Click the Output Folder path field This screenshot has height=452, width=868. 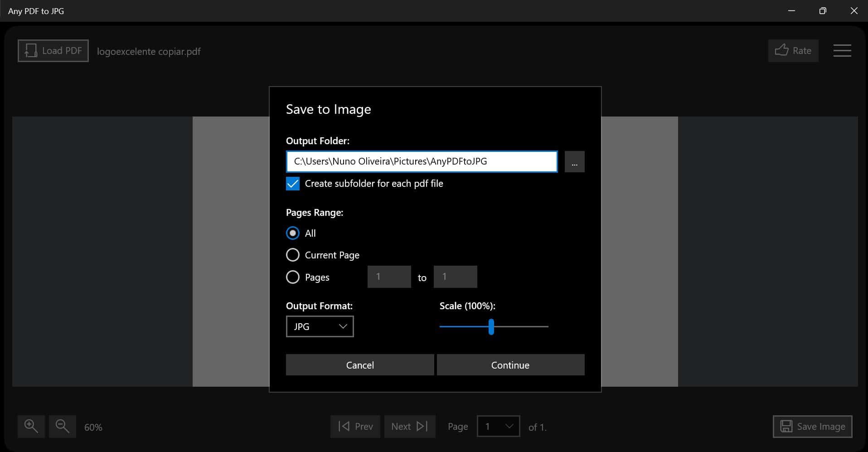pyautogui.click(x=422, y=162)
